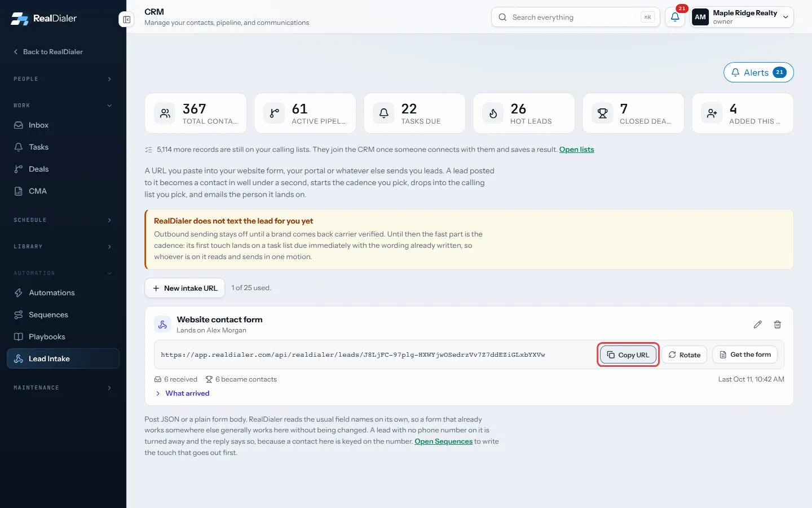Viewport: 812px width, 508px height.
Task: Open Automations in the sidebar
Action: tap(63, 293)
